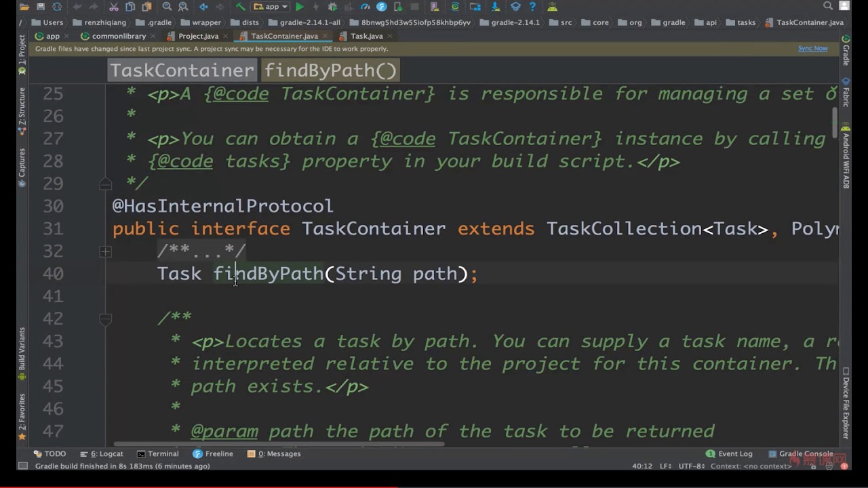
Task: Click the Paste clipboard icon
Action: coord(146,7)
